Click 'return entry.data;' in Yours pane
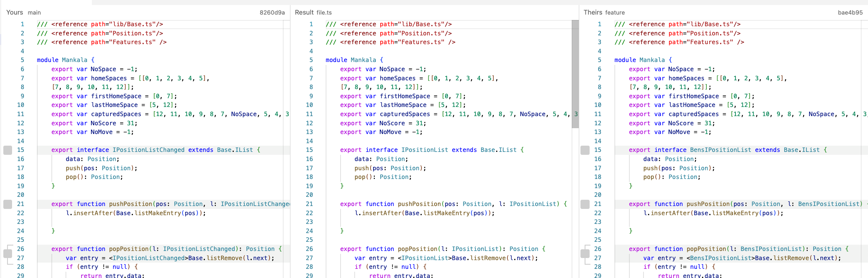This screenshot has height=278, width=868. pyautogui.click(x=113, y=275)
